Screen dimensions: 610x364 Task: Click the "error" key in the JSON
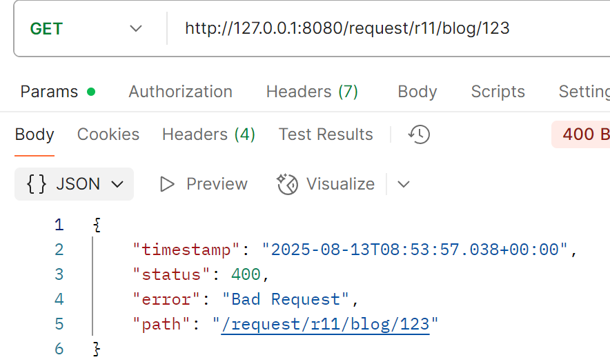(166, 299)
